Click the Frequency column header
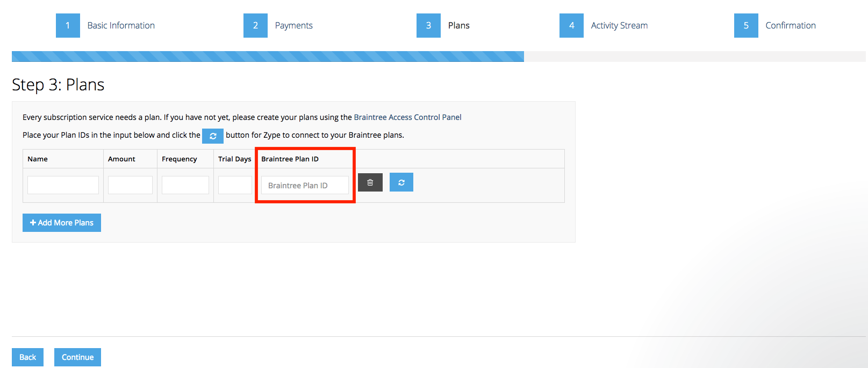Screen dimensions: 868x368 [180, 159]
